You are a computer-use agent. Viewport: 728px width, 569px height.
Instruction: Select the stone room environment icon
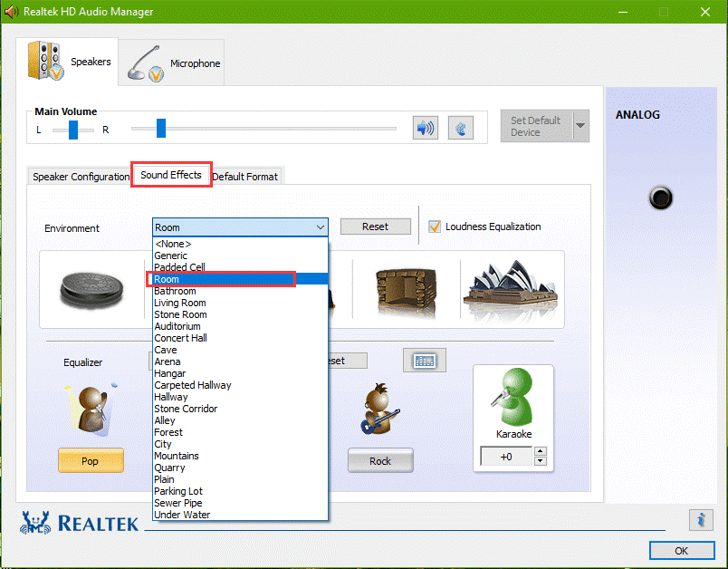[x=406, y=291]
